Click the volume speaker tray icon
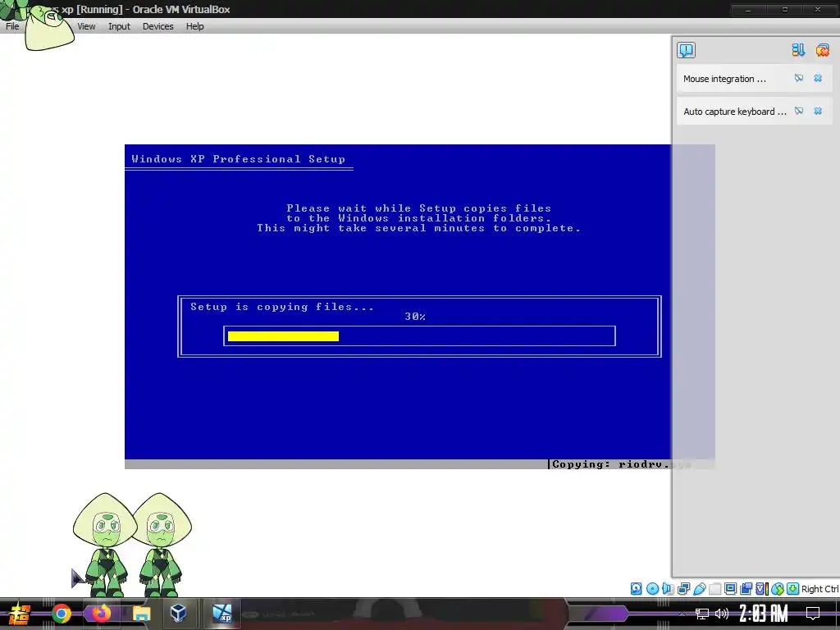Viewport: 840px width, 630px height. (722, 614)
